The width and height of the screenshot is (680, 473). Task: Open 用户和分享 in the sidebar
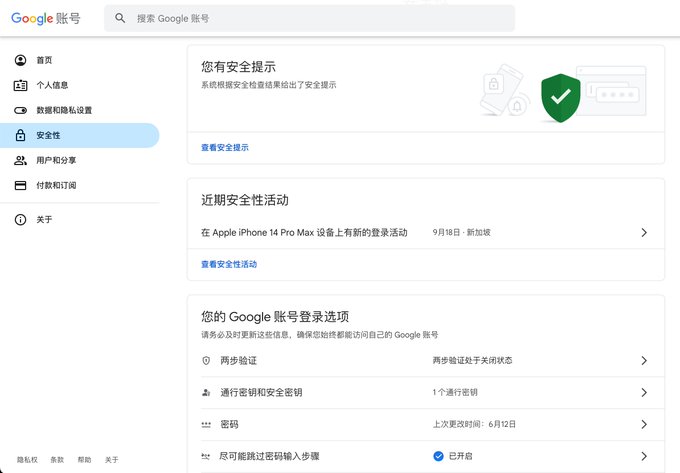click(79, 160)
